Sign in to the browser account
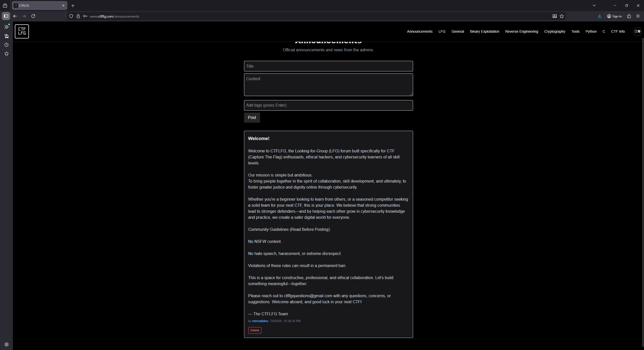 pyautogui.click(x=614, y=16)
